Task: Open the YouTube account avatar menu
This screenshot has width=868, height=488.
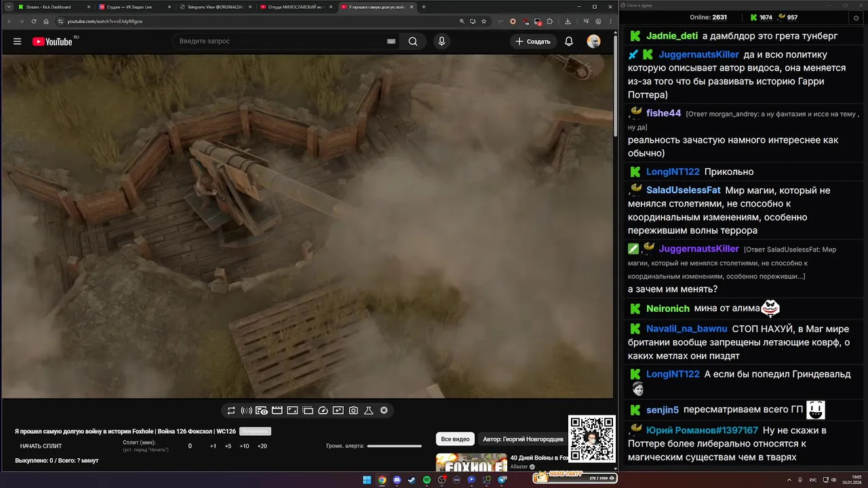Action: click(x=593, y=41)
